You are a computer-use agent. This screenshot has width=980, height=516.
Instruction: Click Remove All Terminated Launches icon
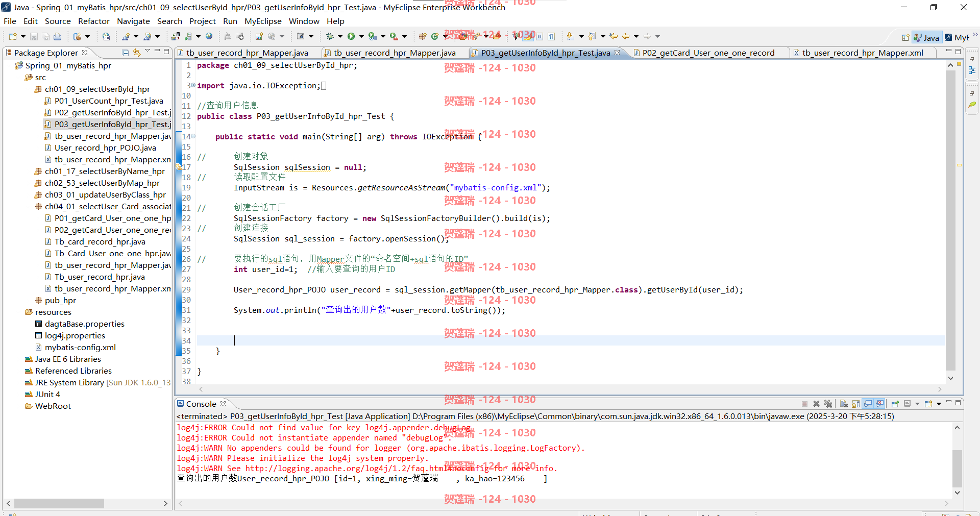[x=828, y=404]
